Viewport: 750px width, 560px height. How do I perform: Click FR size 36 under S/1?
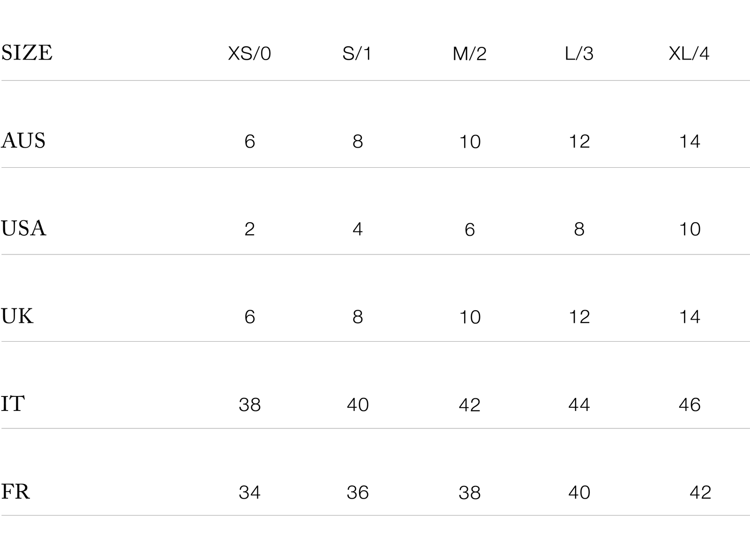[x=358, y=493]
